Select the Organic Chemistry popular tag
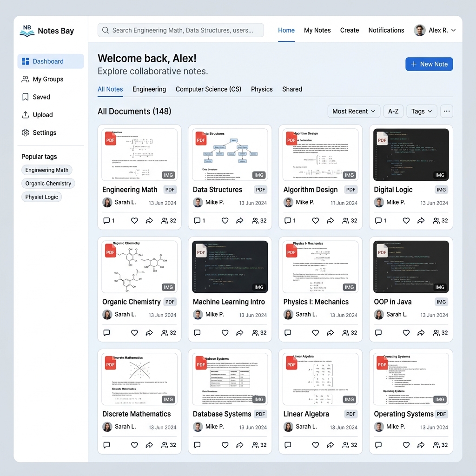 [48, 184]
